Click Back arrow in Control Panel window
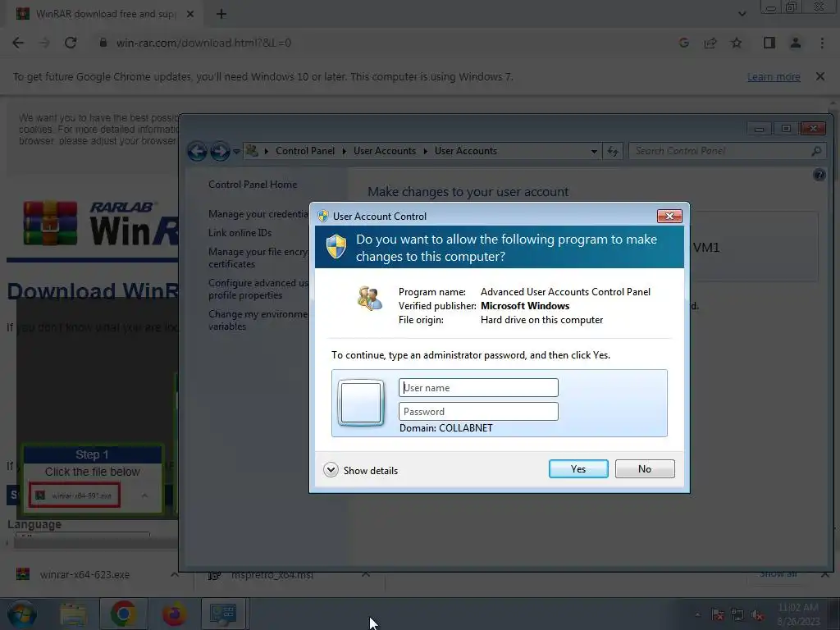This screenshot has height=630, width=840. pos(197,151)
